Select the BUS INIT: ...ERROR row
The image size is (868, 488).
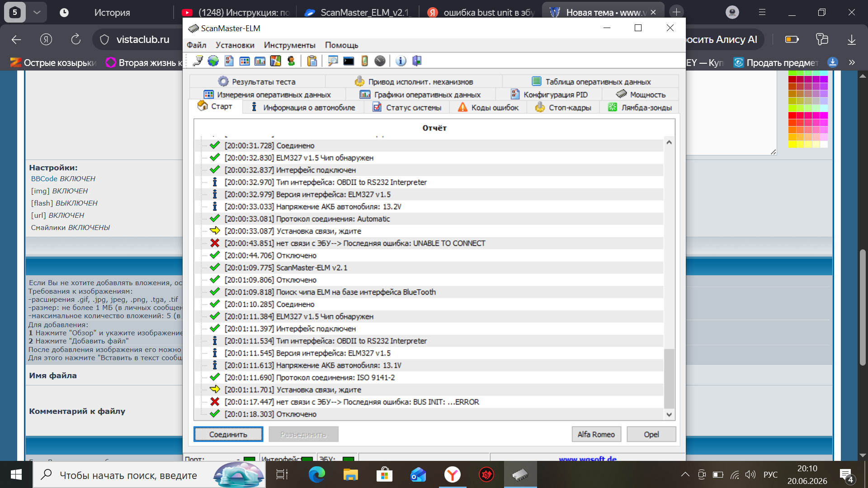[429, 402]
